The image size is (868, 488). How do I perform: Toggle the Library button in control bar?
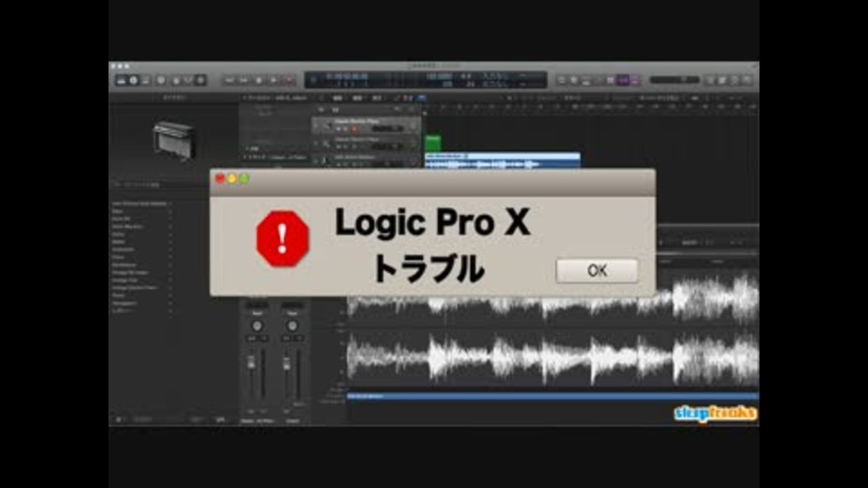pos(121,80)
